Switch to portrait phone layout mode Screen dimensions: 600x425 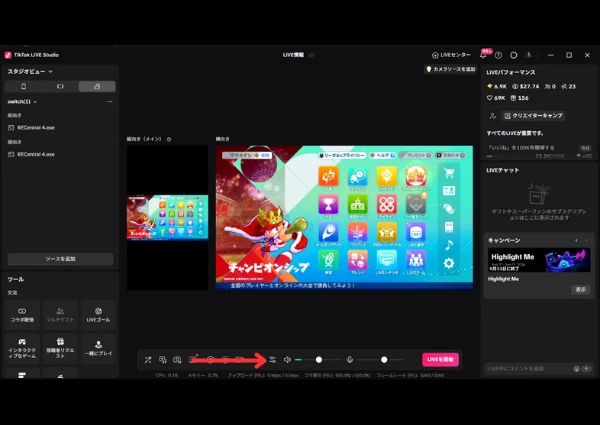pos(23,86)
